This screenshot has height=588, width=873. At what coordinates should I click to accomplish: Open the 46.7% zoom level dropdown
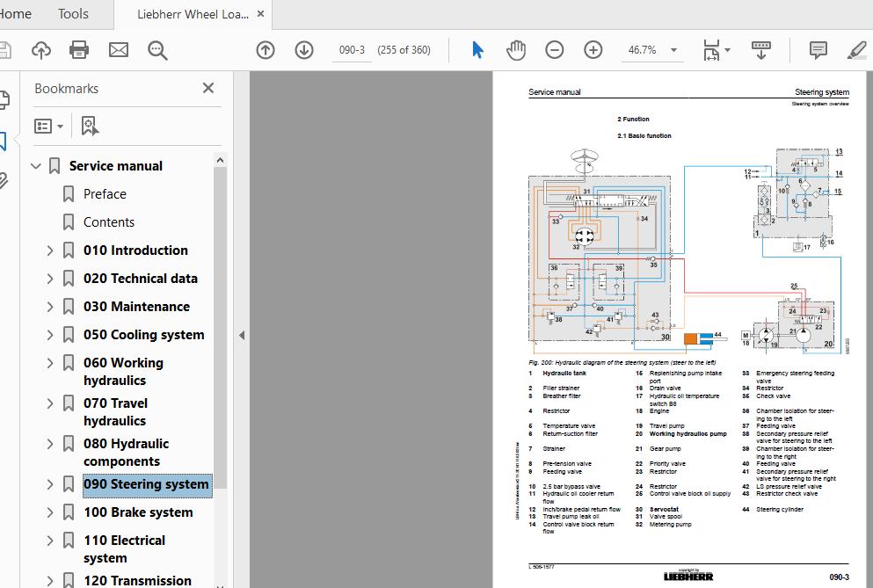(673, 50)
